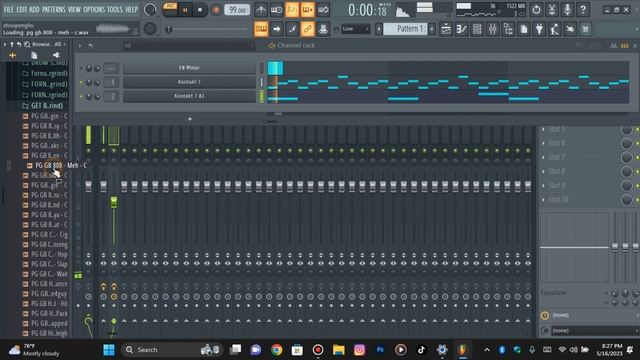This screenshot has height=360, width=640.
Task: Open the TOOLS menu
Action: pos(115,9)
